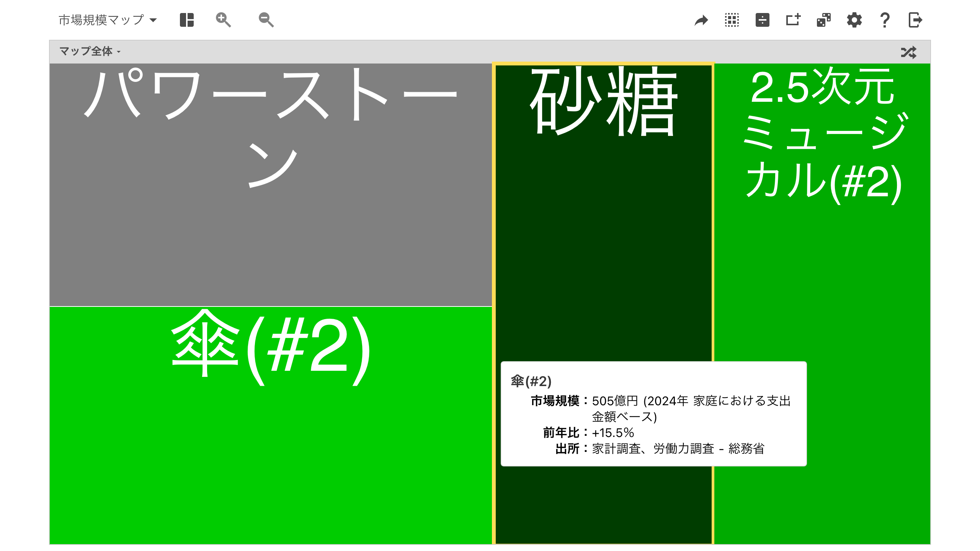
Task: Click the calculator-style square icon
Action: (x=762, y=20)
